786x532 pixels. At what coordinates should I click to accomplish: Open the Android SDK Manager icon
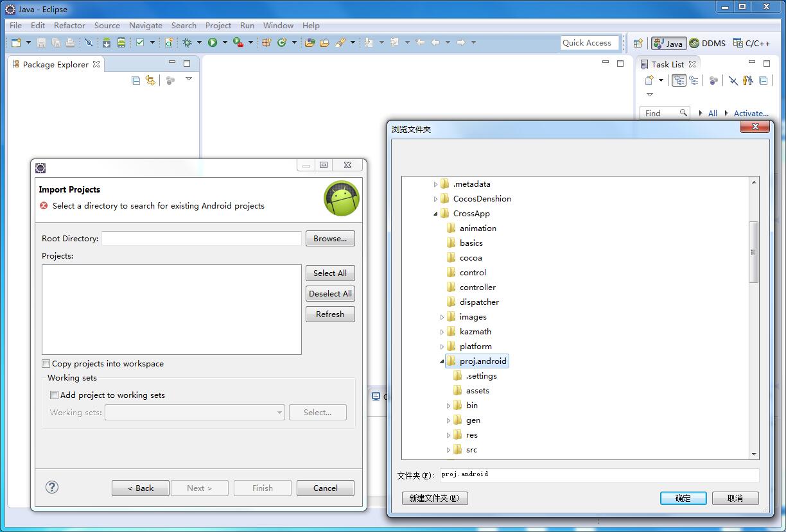click(x=107, y=43)
